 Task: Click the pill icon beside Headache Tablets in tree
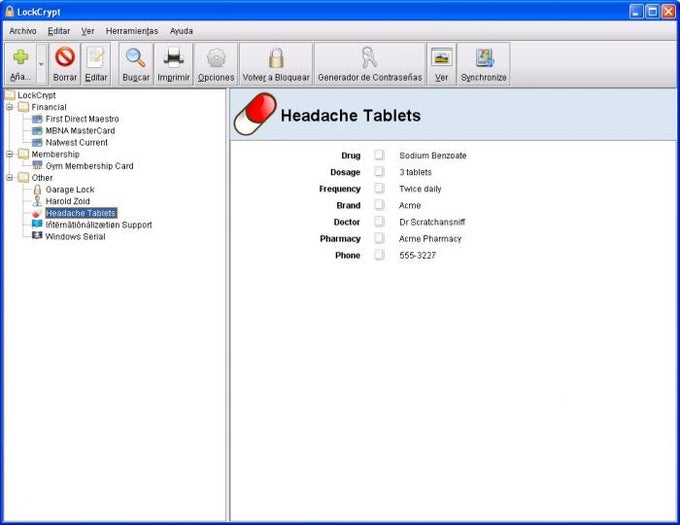(x=36, y=213)
